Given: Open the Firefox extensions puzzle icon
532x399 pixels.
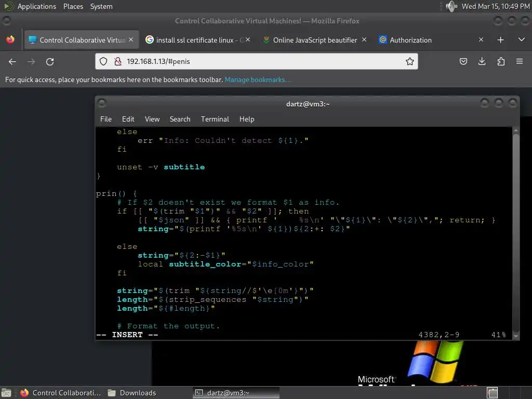Looking at the screenshot, I should (x=501, y=61).
